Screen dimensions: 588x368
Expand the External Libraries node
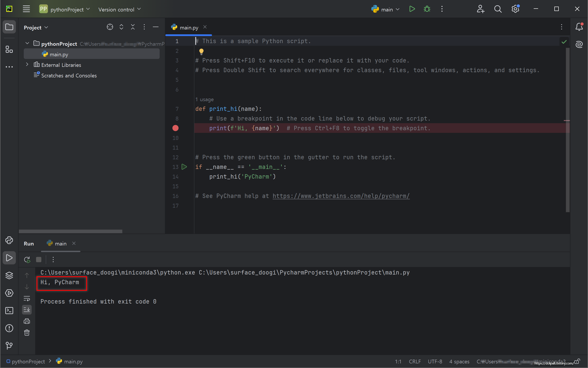pyautogui.click(x=27, y=65)
